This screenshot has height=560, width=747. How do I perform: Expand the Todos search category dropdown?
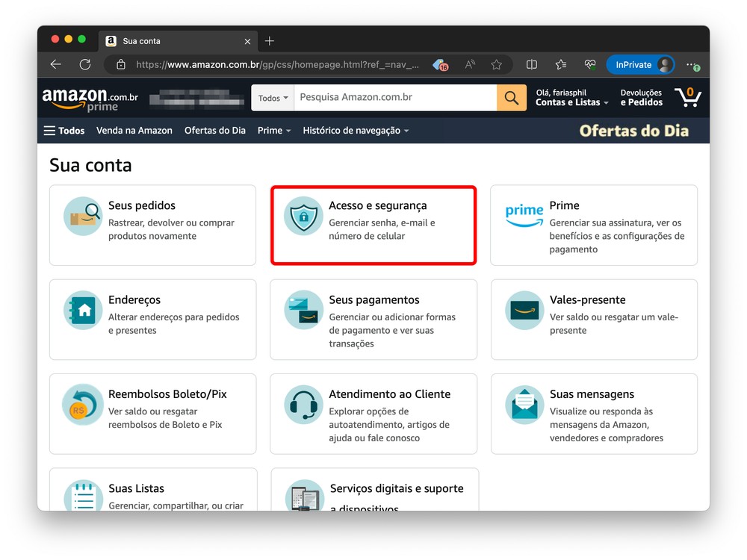tap(273, 98)
